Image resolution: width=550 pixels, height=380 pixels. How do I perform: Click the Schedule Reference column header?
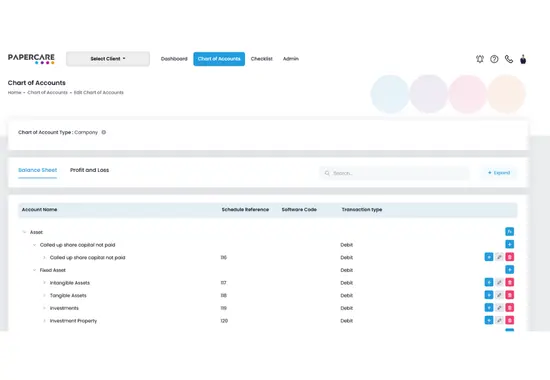point(245,210)
